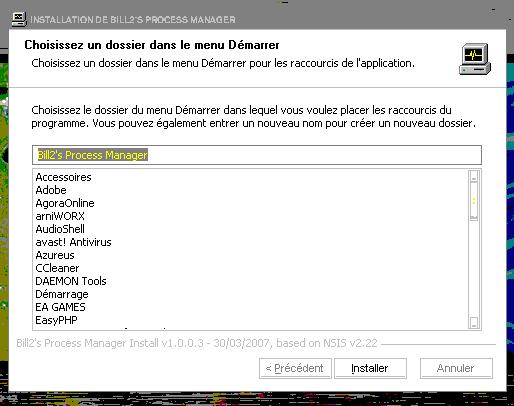Select the AudioShell folder

coord(60,229)
